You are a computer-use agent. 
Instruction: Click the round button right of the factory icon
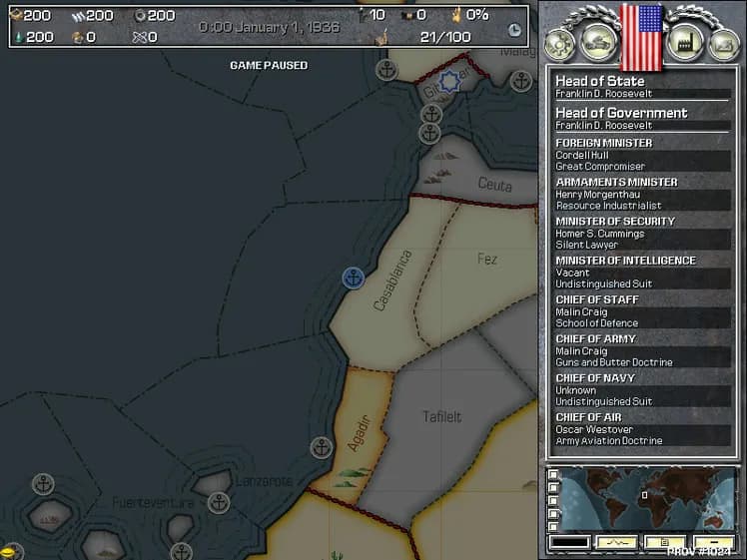pos(724,44)
